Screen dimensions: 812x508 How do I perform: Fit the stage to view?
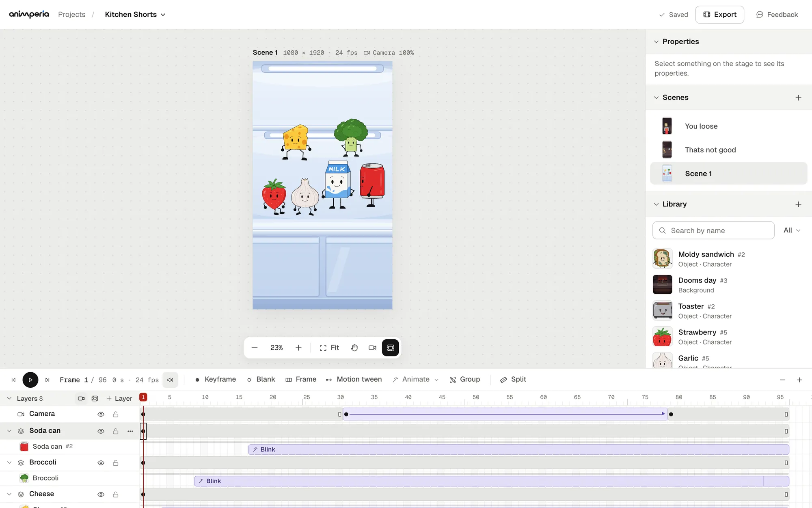point(329,347)
